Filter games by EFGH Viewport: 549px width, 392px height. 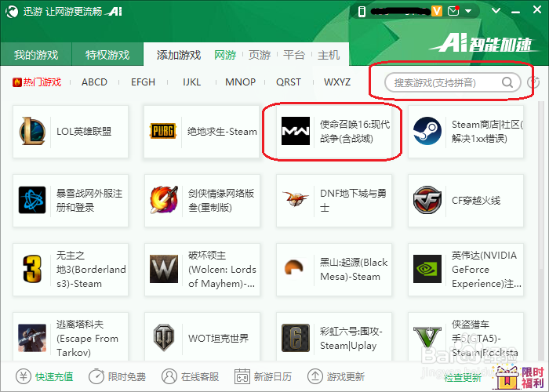(143, 82)
